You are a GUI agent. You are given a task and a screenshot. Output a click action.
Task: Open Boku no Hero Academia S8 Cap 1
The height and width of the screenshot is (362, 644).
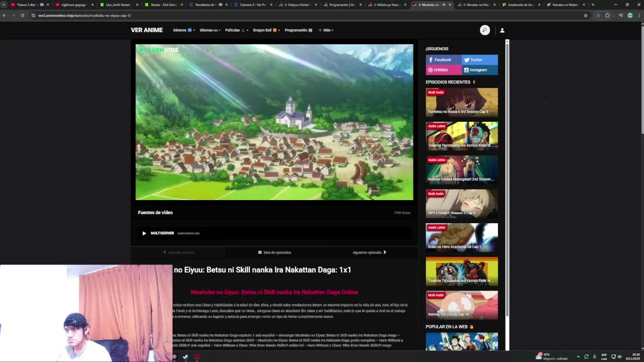(x=462, y=237)
